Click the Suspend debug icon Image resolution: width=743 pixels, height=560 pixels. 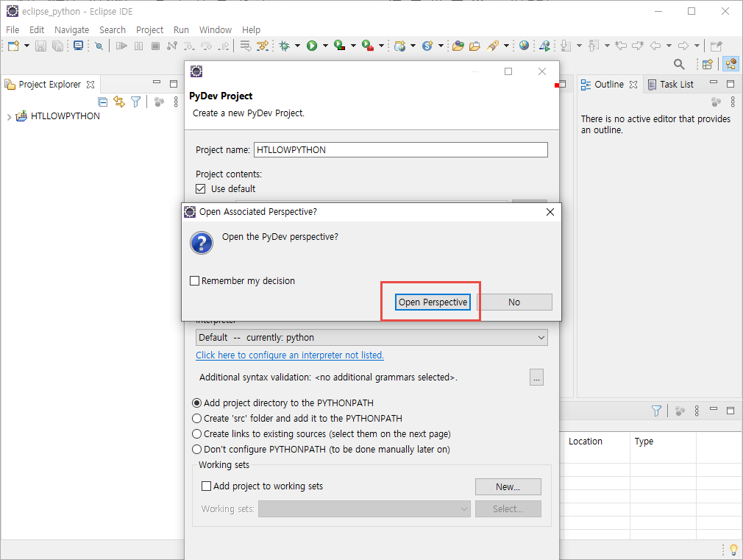coord(138,46)
